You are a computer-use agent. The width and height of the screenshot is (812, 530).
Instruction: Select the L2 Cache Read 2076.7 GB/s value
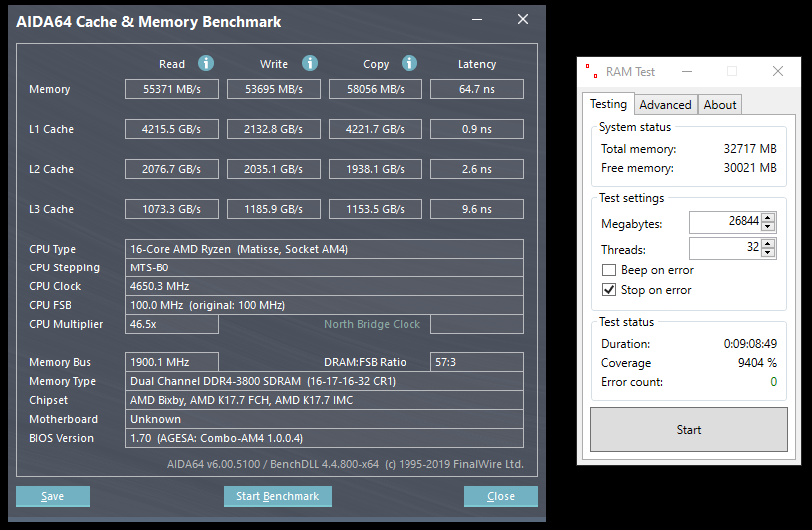point(172,169)
